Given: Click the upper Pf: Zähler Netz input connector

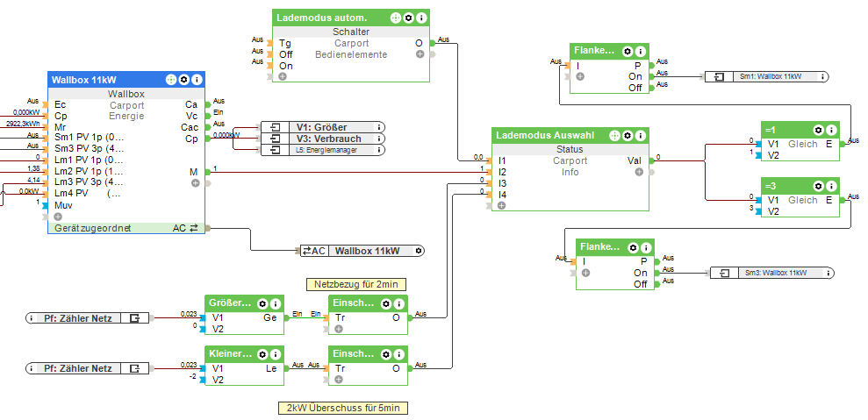Looking at the screenshot, I should 88,317.
